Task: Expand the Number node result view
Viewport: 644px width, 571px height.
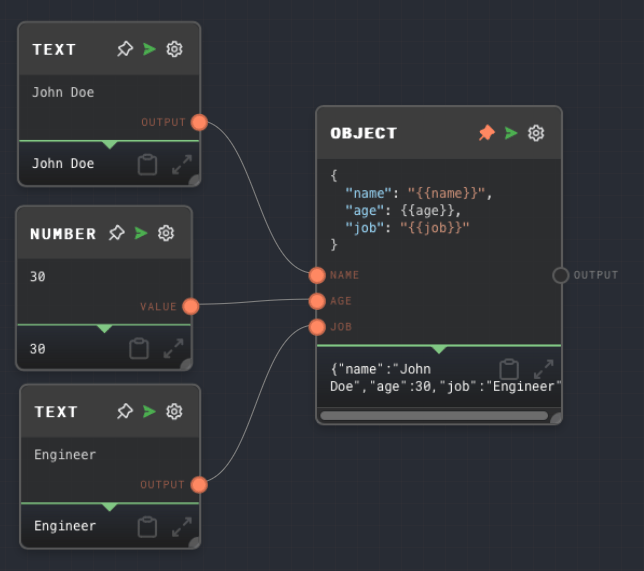Action: pyautogui.click(x=173, y=348)
